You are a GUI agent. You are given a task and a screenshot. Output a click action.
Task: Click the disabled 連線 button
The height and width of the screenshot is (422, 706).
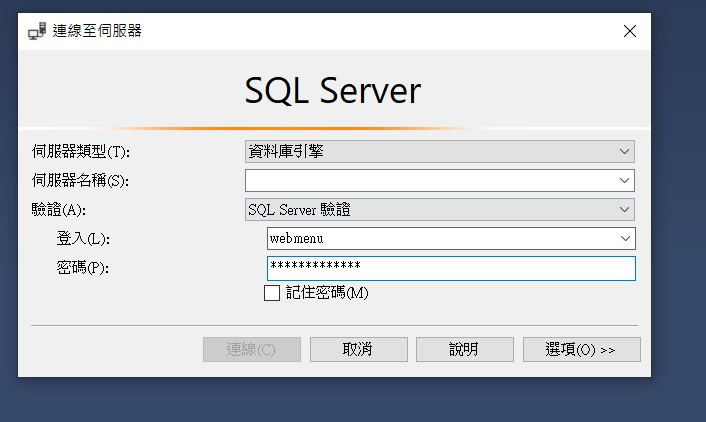click(252, 349)
